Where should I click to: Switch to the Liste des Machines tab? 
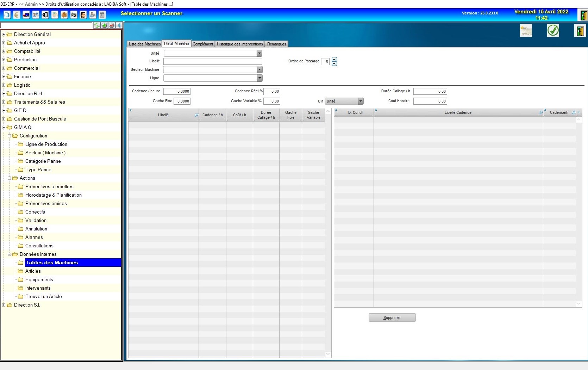144,44
